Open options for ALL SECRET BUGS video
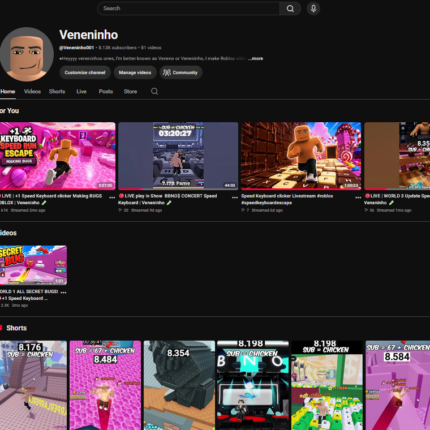The height and width of the screenshot is (430, 430). click(x=63, y=292)
